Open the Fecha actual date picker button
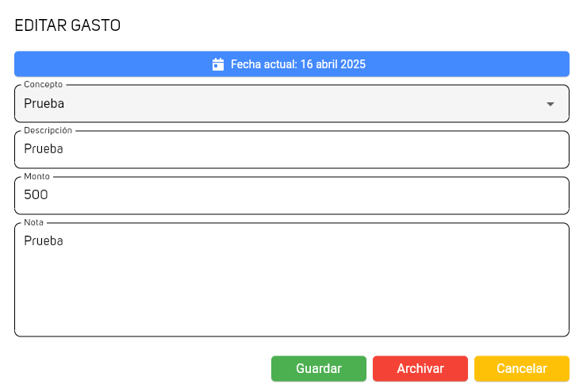This screenshot has width=583, height=392. [x=292, y=64]
